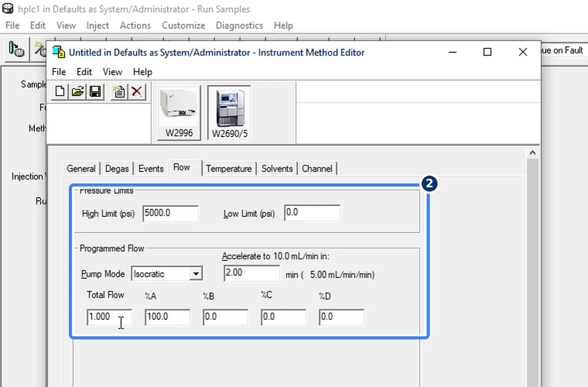Switch to the Solvents tab
Screen dimensions: 588x387
pos(277,169)
